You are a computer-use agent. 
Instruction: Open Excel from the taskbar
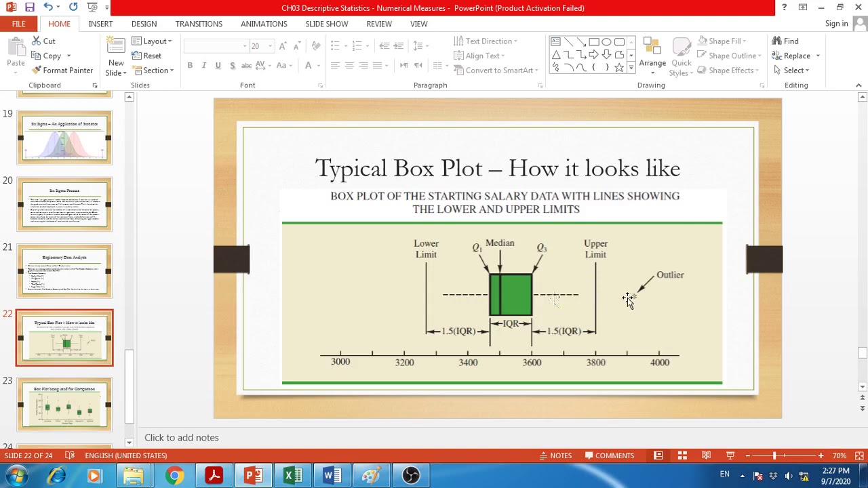tap(293, 476)
